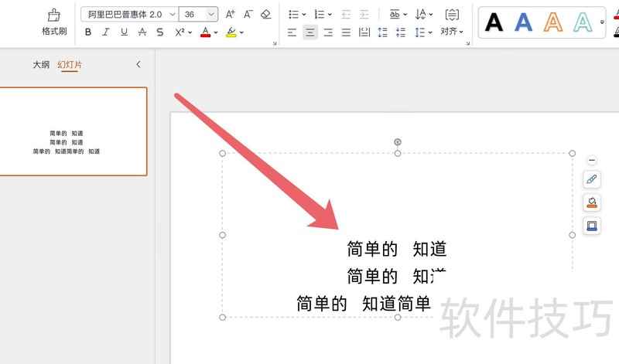The width and height of the screenshot is (619, 364).
Task: Open the font size dropdown list
Action: pyautogui.click(x=211, y=14)
